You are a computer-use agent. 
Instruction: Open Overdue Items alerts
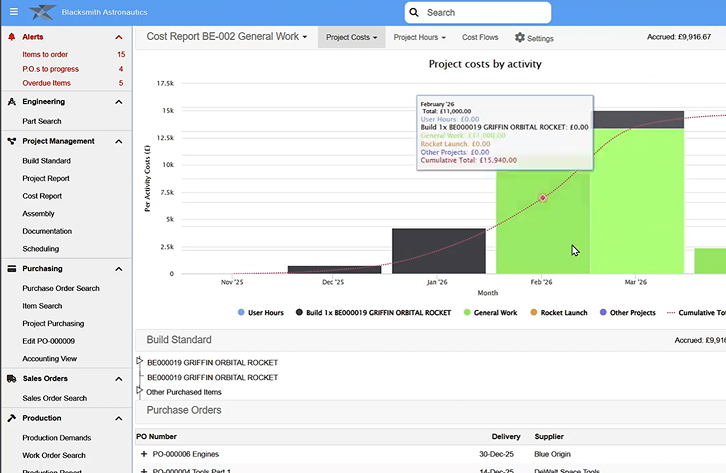[46, 83]
